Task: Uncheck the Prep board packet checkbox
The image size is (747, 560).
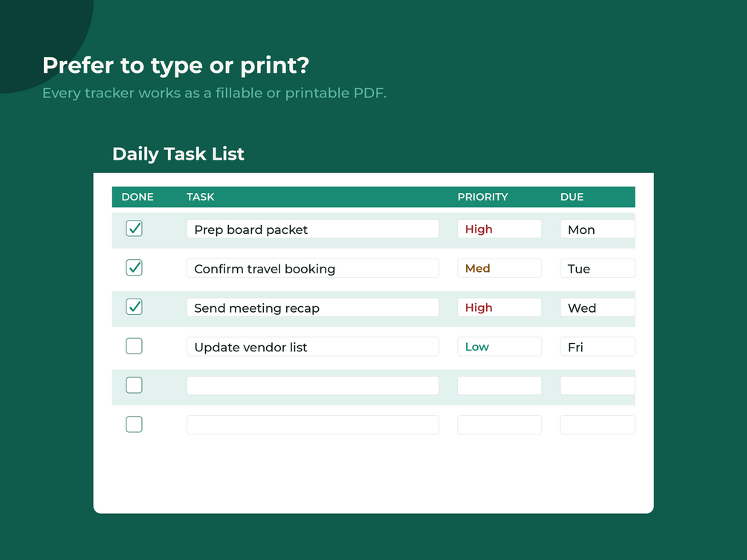Action: pos(134,229)
